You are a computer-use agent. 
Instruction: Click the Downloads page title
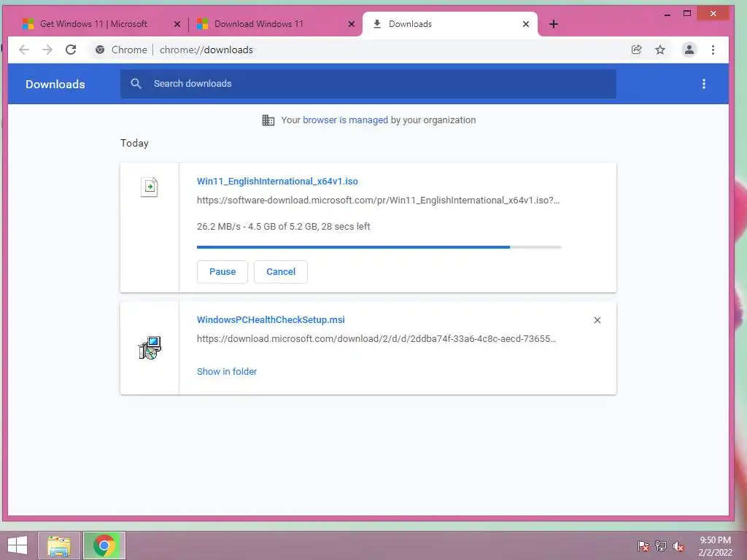[x=55, y=85]
